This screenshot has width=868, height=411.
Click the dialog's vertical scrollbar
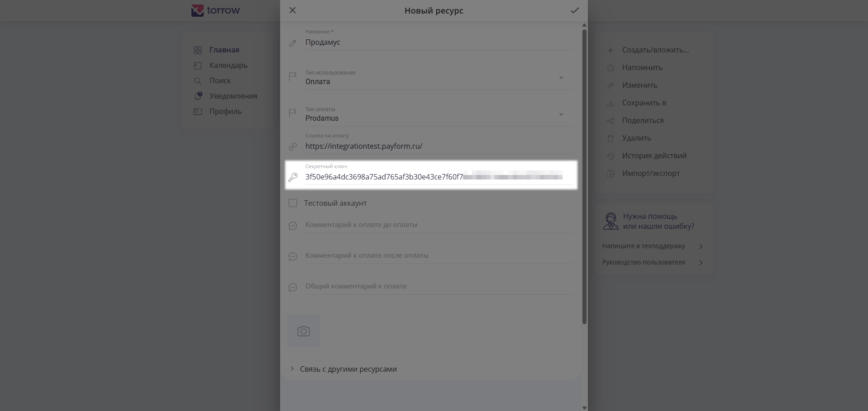(x=584, y=176)
